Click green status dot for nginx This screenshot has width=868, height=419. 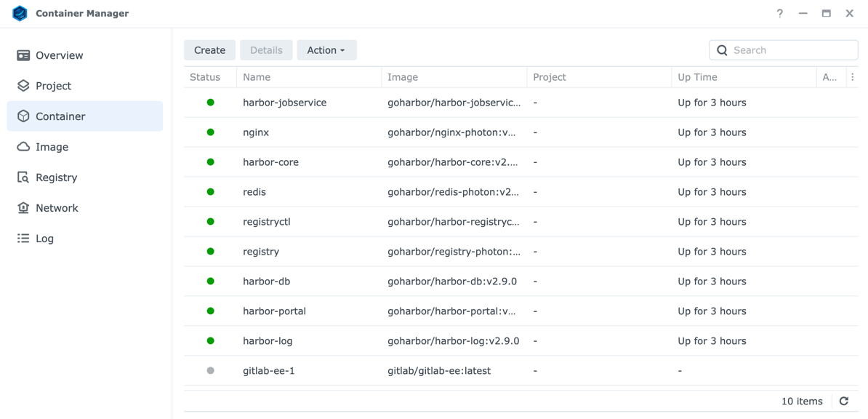click(211, 132)
